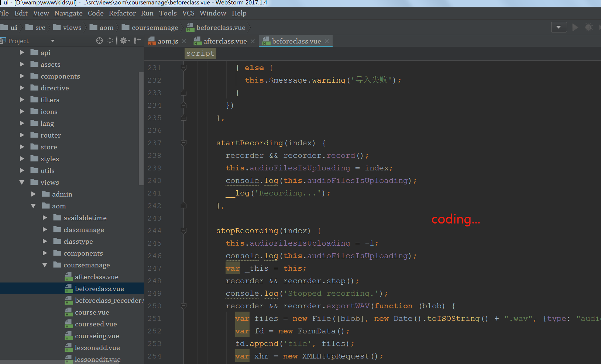Click the Project panel vertical scrollbar
This screenshot has width=601, height=364.
coord(141,129)
